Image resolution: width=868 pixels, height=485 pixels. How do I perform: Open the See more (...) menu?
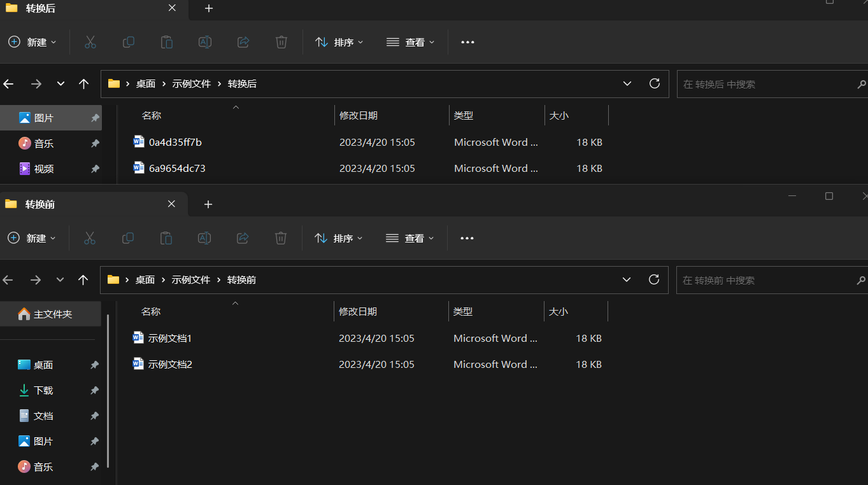pyautogui.click(x=467, y=42)
